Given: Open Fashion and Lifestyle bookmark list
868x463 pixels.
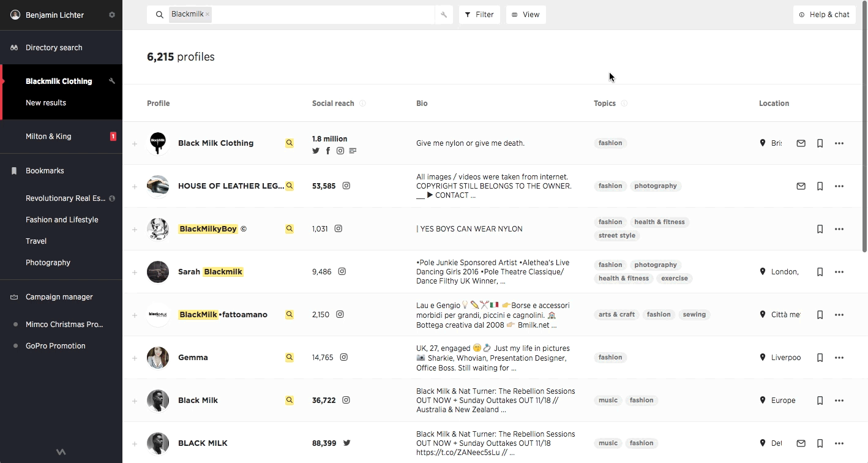Looking at the screenshot, I should [62, 220].
